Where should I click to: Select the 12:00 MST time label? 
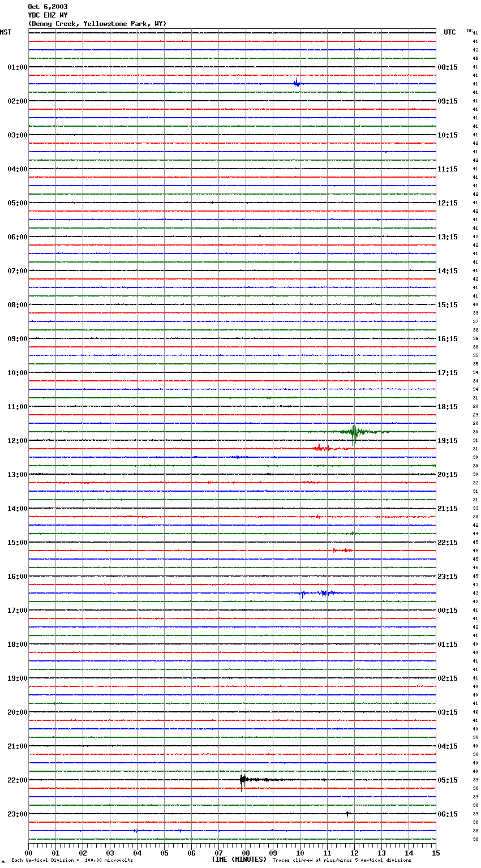pos(17,441)
